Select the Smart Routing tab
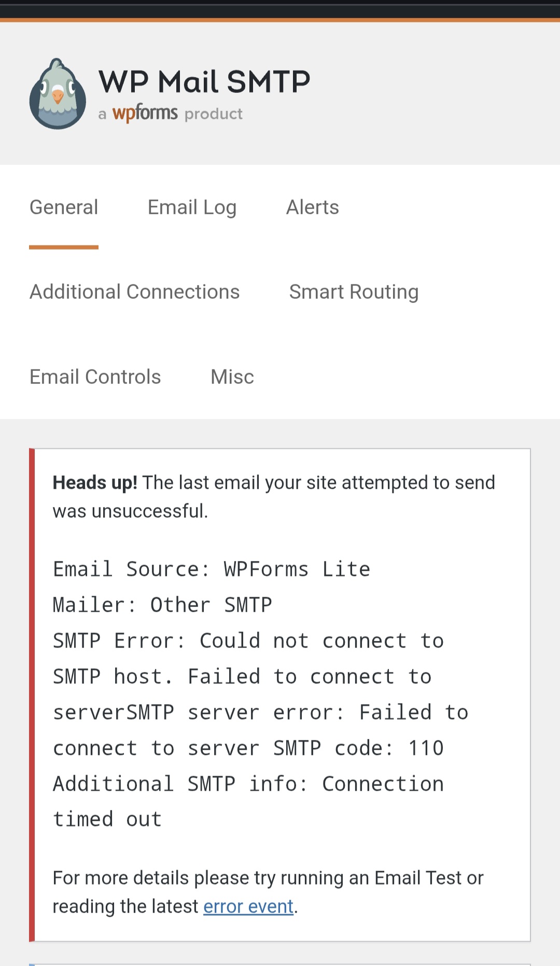 coord(354,292)
